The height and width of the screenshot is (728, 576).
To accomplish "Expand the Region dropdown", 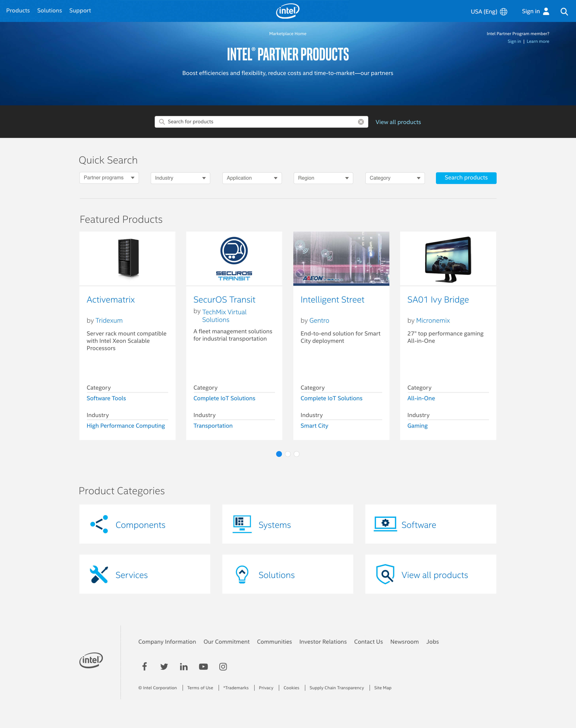I will pos(323,178).
